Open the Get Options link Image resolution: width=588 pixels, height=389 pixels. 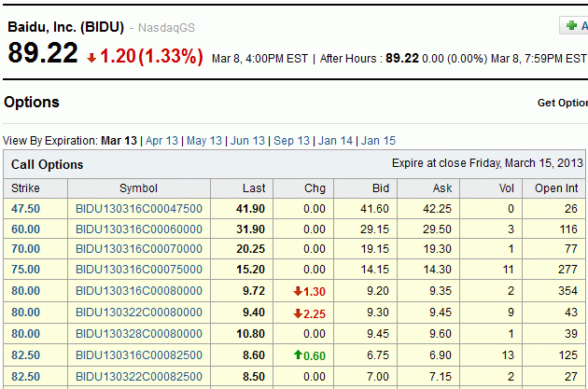[563, 103]
